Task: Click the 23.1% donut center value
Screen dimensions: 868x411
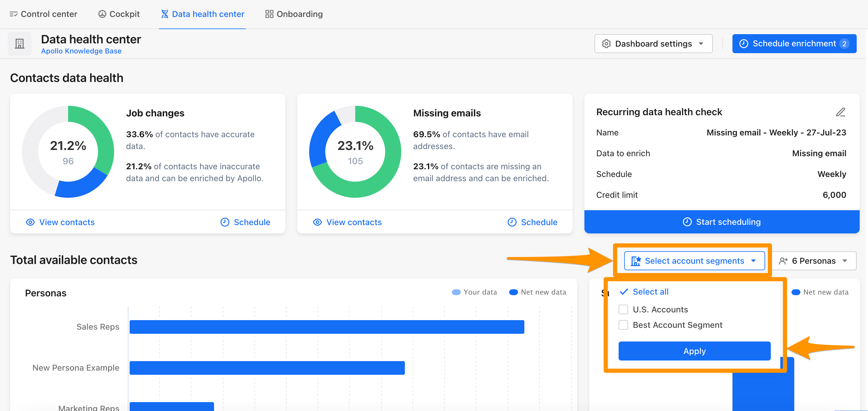Action: coord(355,146)
